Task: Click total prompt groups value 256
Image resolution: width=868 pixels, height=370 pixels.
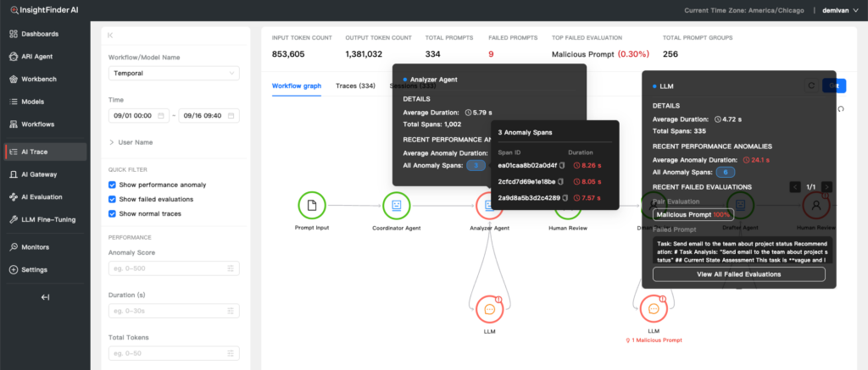Action: pyautogui.click(x=670, y=54)
